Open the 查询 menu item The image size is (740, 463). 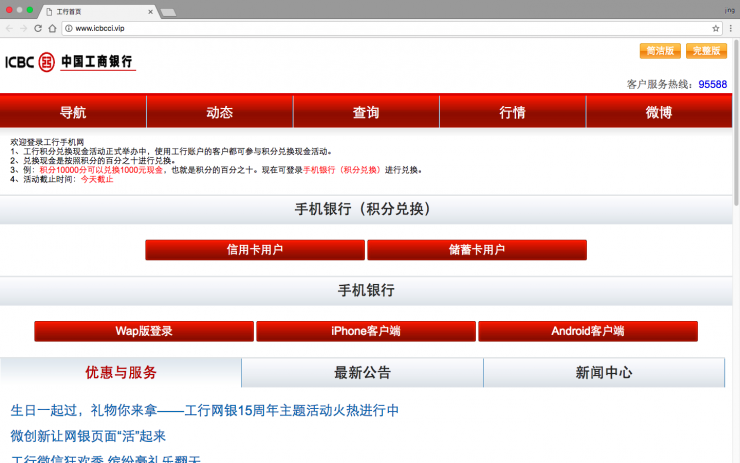366,112
